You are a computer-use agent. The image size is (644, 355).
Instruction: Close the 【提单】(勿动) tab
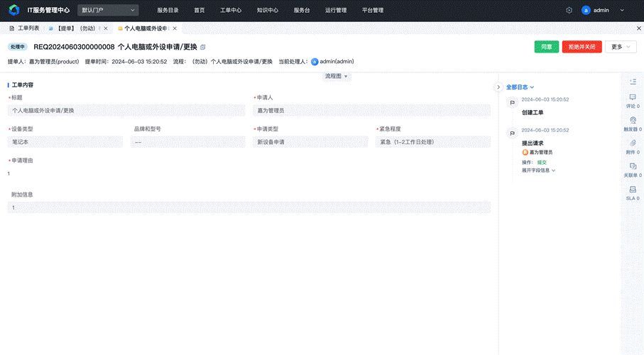(x=106, y=28)
